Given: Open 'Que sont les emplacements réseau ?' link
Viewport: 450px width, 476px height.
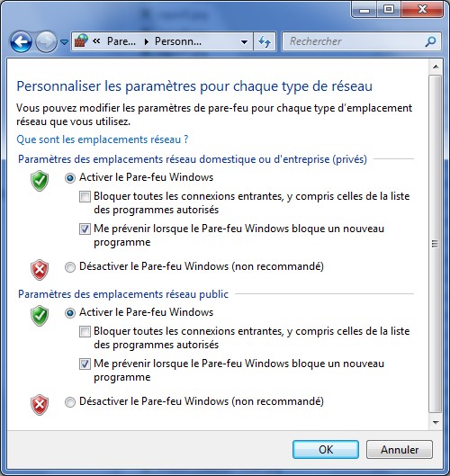Looking at the screenshot, I should [103, 139].
